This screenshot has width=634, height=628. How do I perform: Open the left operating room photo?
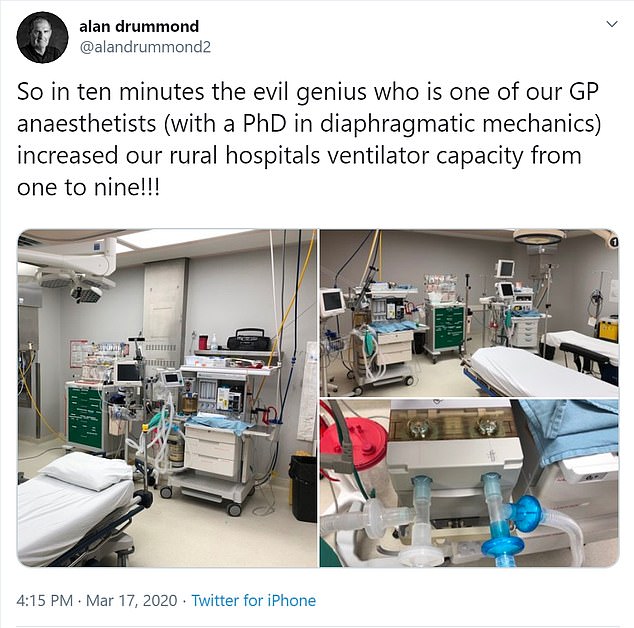[x=167, y=398]
